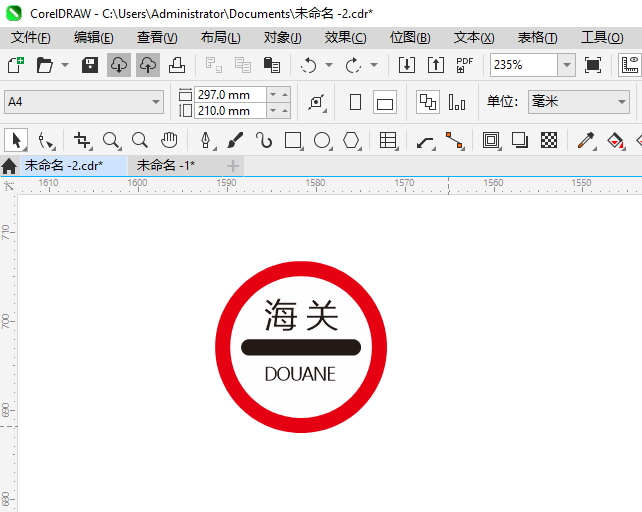The width and height of the screenshot is (642, 512).
Task: Click the Paste clipboard icon
Action: tap(272, 65)
